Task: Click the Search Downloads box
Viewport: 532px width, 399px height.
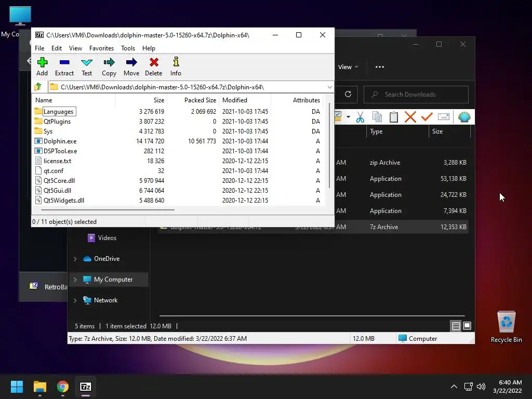Action: coord(416,95)
